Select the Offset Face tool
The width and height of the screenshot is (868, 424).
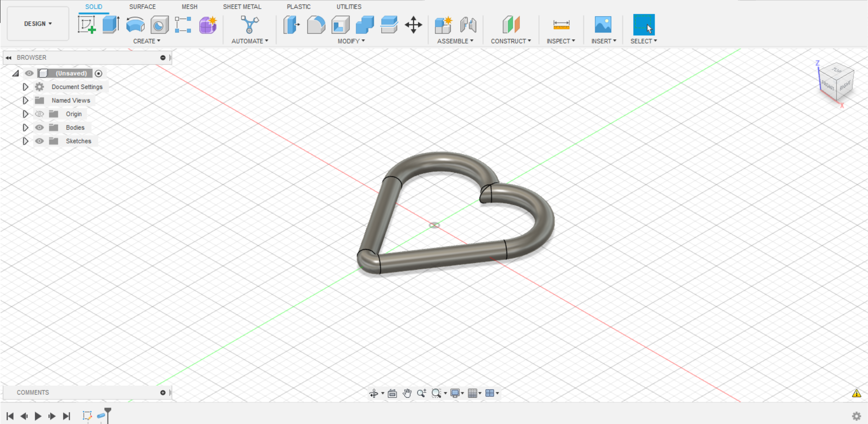pyautogui.click(x=389, y=25)
